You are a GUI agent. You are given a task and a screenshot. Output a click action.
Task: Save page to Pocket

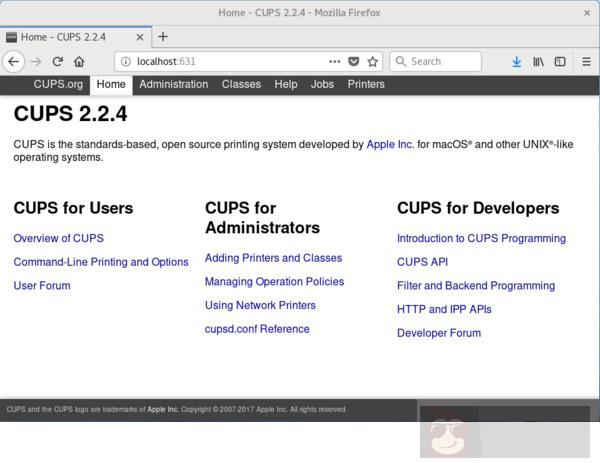click(x=353, y=61)
